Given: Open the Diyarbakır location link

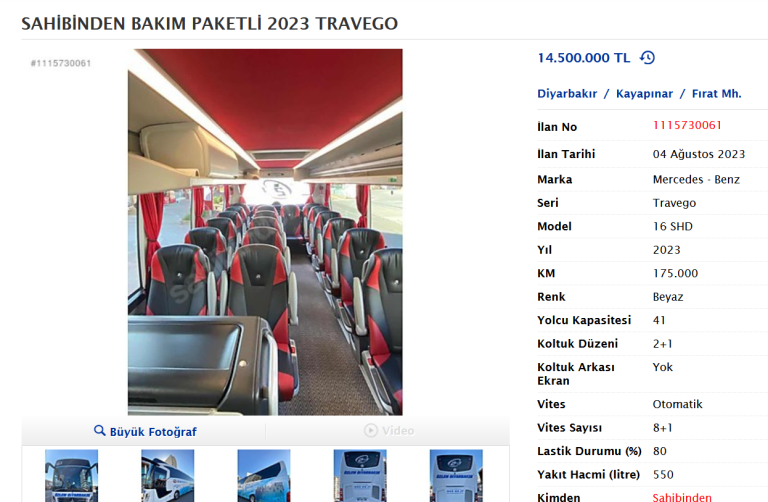Looking at the screenshot, I should click(567, 94).
